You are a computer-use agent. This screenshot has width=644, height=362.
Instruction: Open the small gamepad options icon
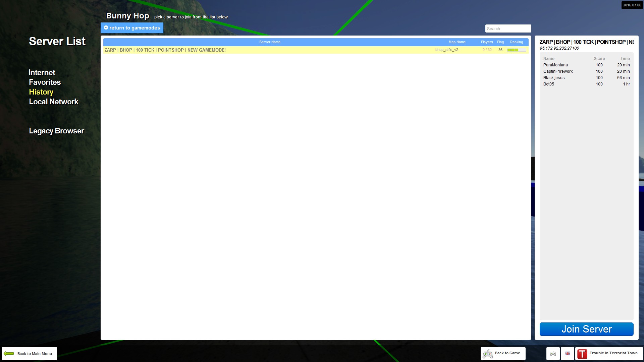click(553, 354)
